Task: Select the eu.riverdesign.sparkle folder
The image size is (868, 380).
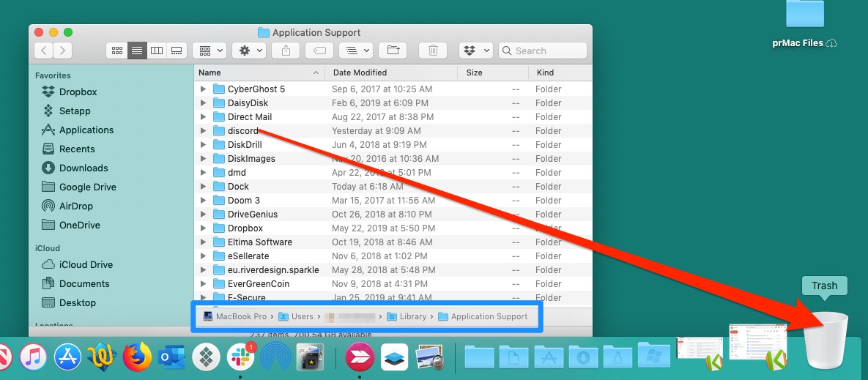Action: click(x=393, y=270)
